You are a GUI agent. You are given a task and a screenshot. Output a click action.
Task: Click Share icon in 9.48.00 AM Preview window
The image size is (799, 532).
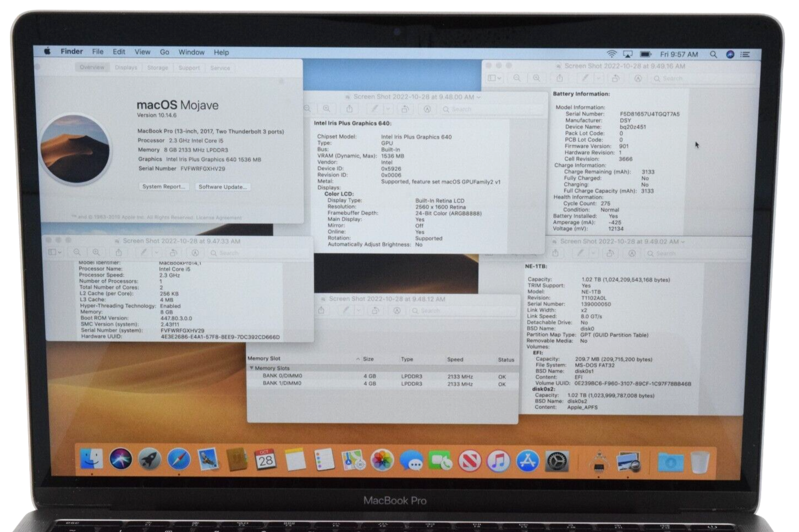point(349,109)
